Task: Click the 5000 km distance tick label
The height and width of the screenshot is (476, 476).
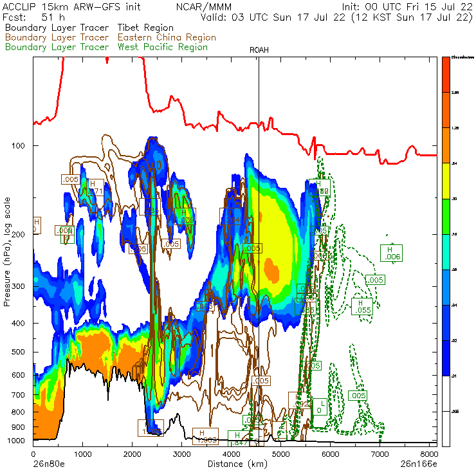Action: coord(281,454)
